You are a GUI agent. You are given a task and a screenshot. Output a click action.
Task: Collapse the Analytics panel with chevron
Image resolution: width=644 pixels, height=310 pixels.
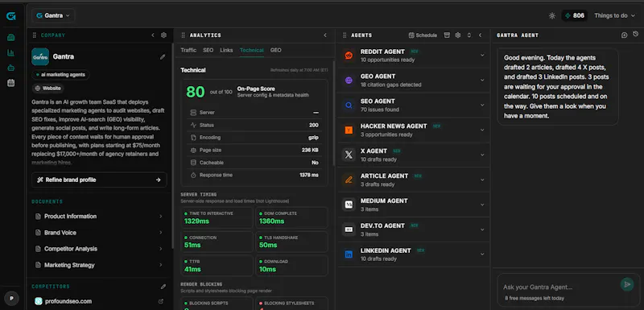tap(325, 35)
